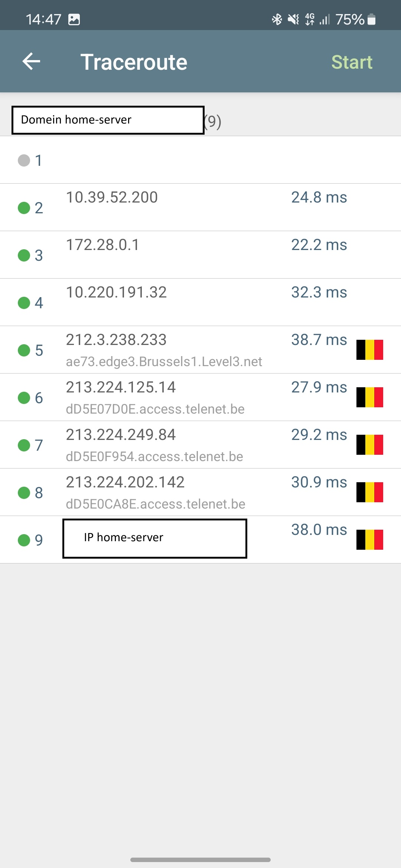Select hop 3 address 172.28.0.1
The width and height of the screenshot is (401, 868).
[x=102, y=245]
